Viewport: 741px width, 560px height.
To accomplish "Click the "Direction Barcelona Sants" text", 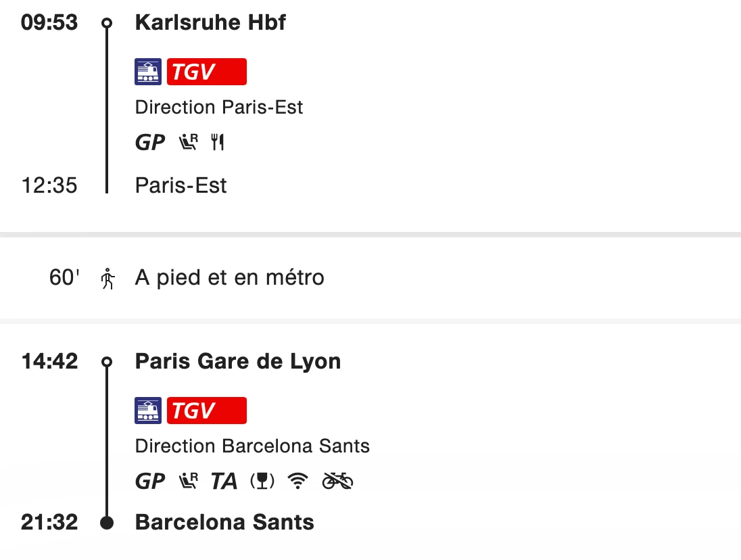I will point(252,446).
